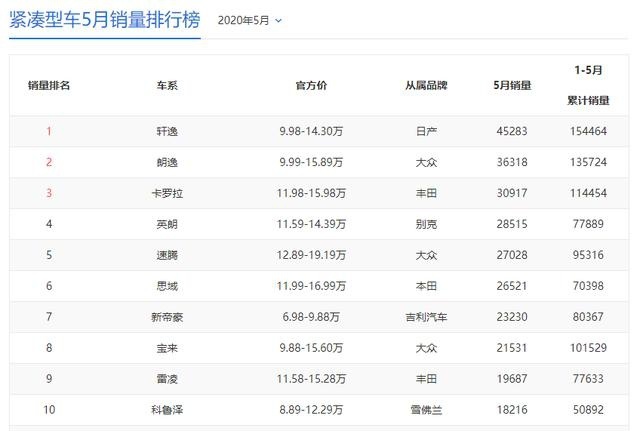Select the 科鲁泽 car series
Viewport: 640px width, 431px height.
pyautogui.click(x=167, y=410)
